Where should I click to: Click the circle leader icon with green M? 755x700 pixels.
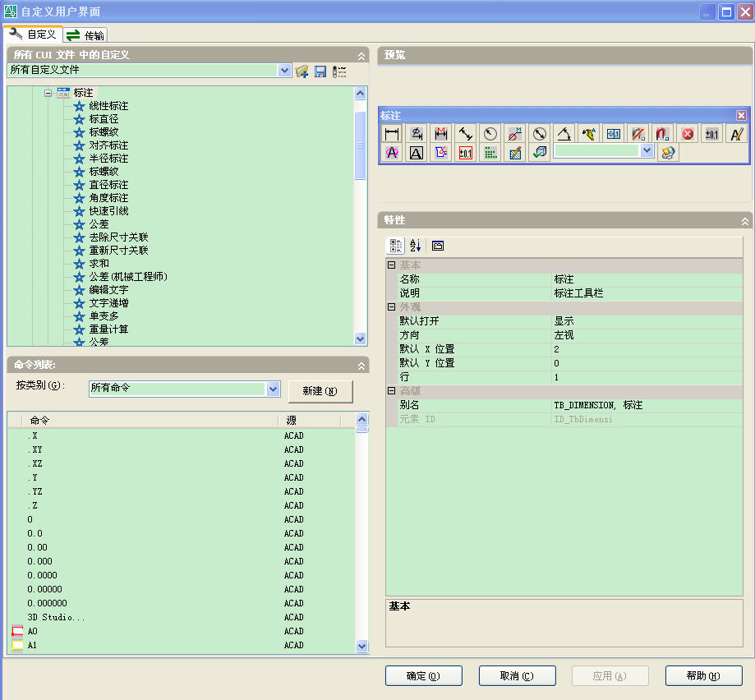[515, 133]
